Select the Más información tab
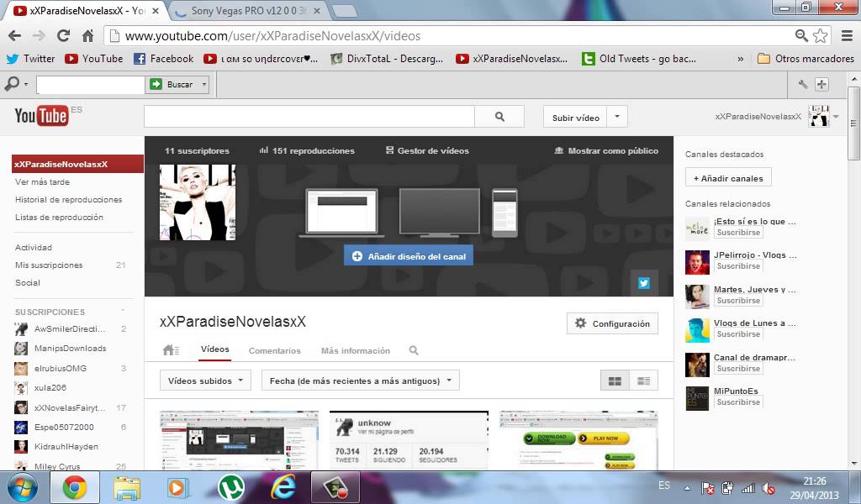 (356, 350)
